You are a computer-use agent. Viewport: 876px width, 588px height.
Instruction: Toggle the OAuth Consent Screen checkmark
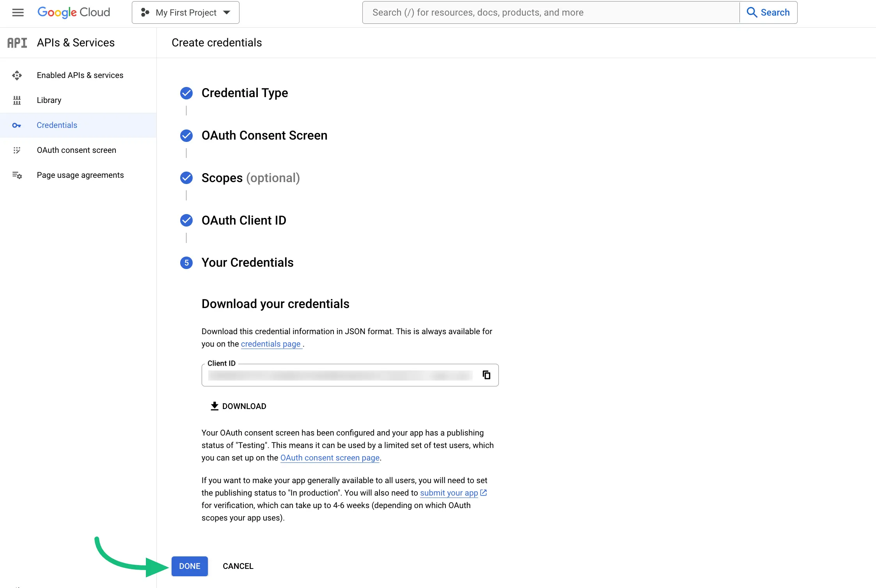pos(186,135)
